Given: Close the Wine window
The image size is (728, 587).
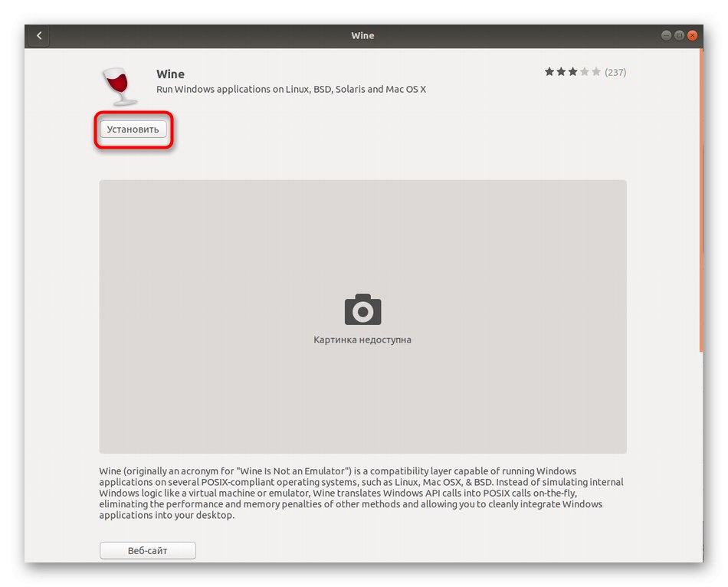Looking at the screenshot, I should pos(692,36).
